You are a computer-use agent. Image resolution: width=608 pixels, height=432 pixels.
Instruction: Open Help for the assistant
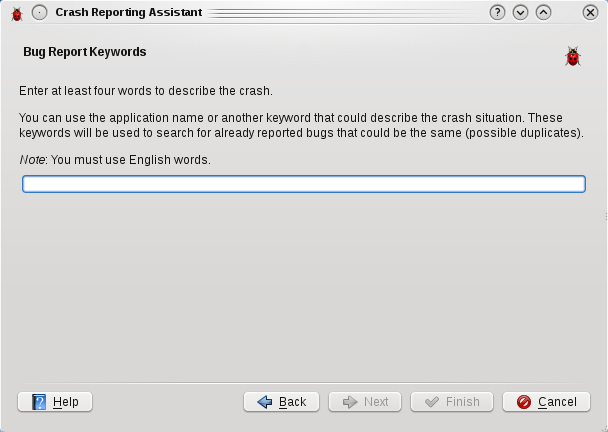pos(55,402)
